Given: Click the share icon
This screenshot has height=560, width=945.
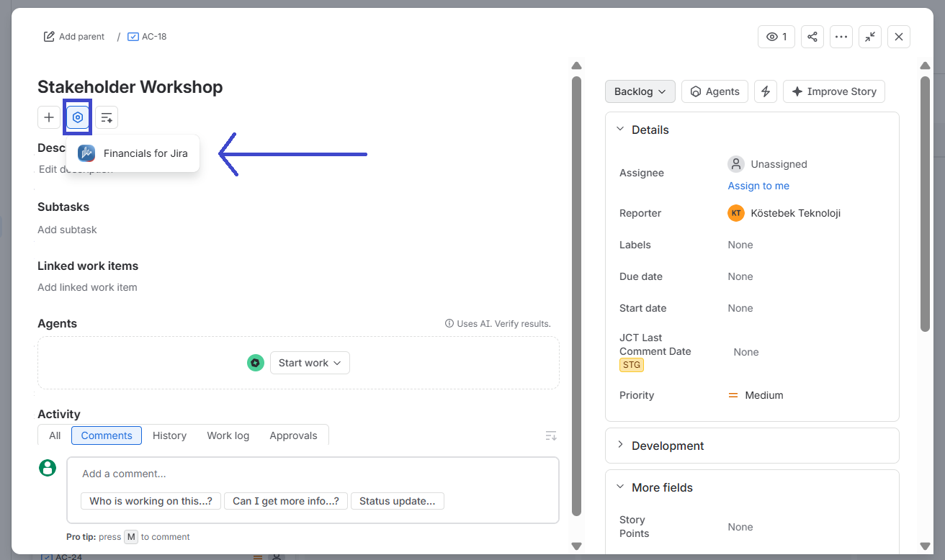Looking at the screenshot, I should click(812, 37).
